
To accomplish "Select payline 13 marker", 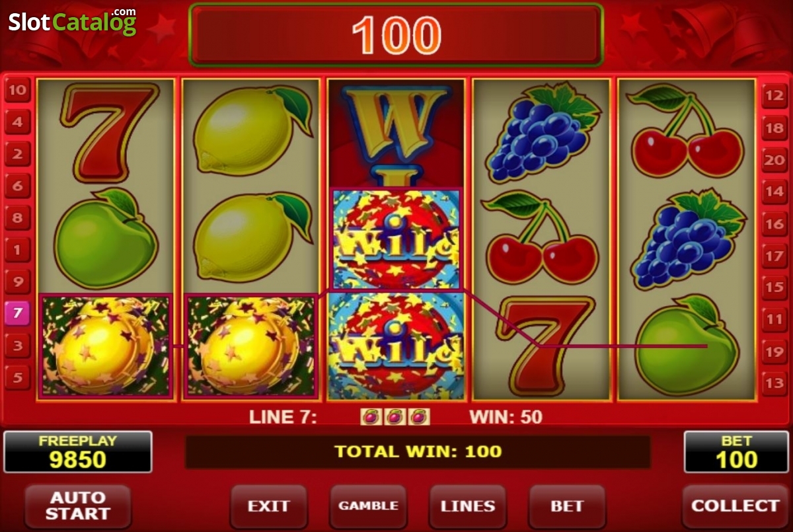I will [x=774, y=383].
